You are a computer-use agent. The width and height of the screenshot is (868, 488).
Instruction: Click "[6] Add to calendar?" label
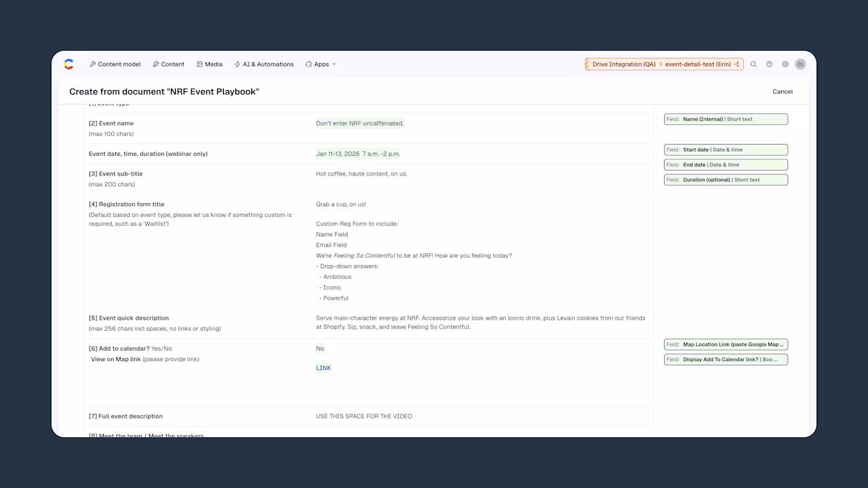pyautogui.click(x=119, y=349)
